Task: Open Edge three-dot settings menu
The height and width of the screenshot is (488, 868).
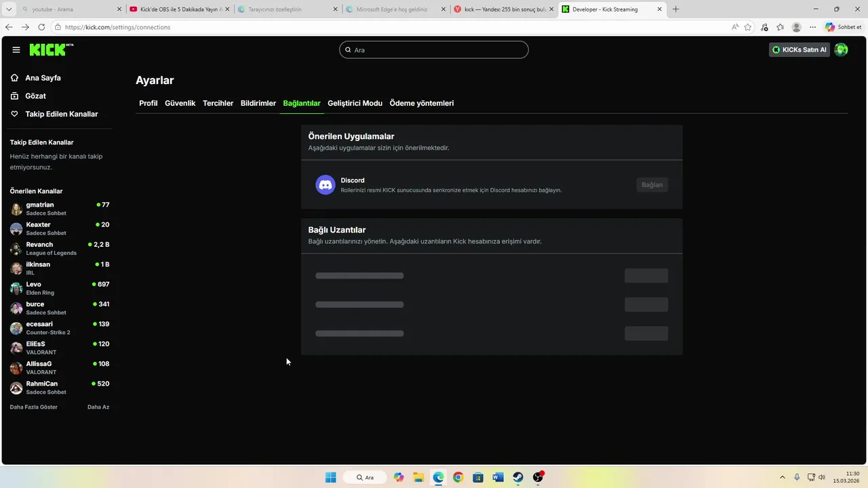Action: coord(813,27)
